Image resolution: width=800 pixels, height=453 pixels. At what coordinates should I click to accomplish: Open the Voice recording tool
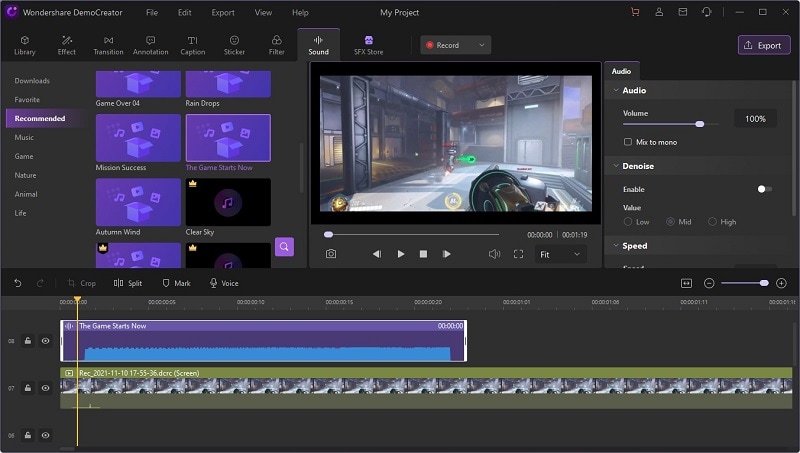click(224, 283)
